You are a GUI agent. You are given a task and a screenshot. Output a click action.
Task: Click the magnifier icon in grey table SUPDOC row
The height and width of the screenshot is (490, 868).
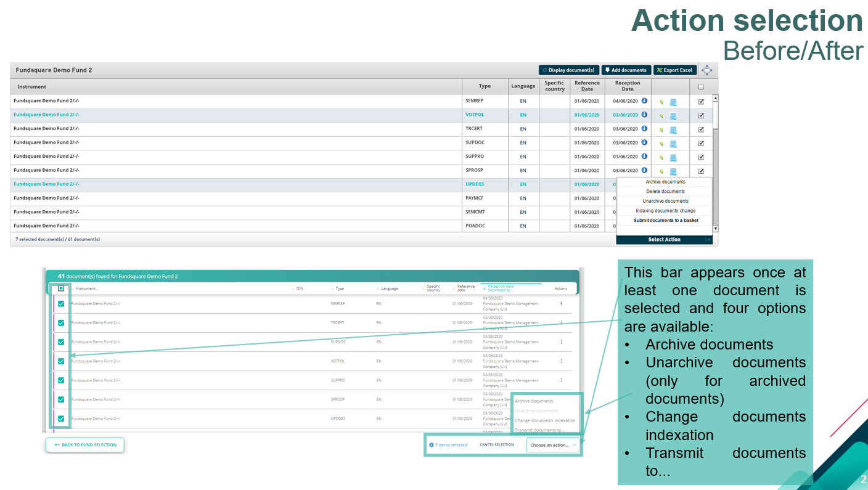point(661,144)
